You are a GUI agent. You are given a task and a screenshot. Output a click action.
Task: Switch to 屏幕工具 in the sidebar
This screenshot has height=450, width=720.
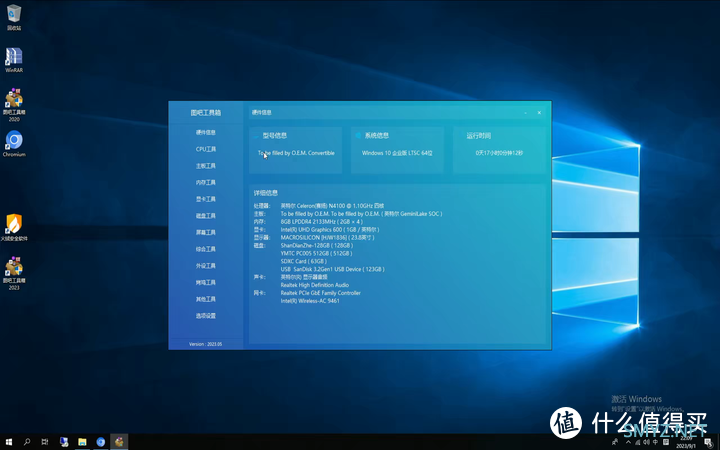tap(206, 232)
